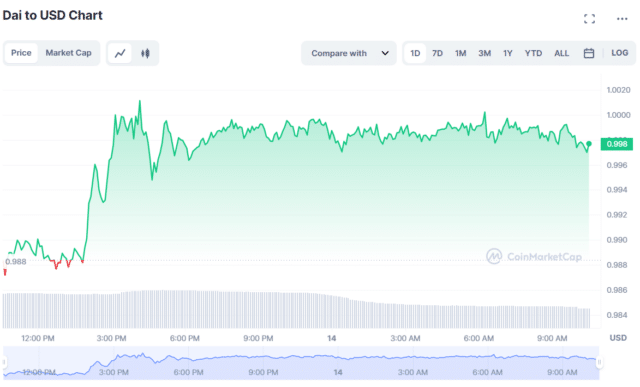Viewport: 640px width, 387px height.
Task: Toggle the LOG scale option
Action: pos(619,53)
